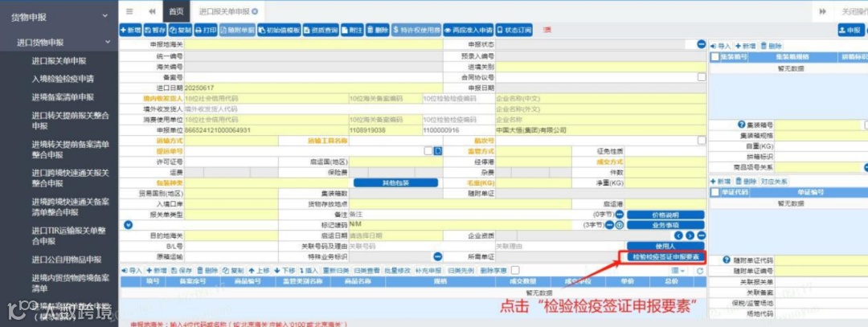Click 导入 in the container panel toolbar
This screenshot has width=868, height=327.
721,46
